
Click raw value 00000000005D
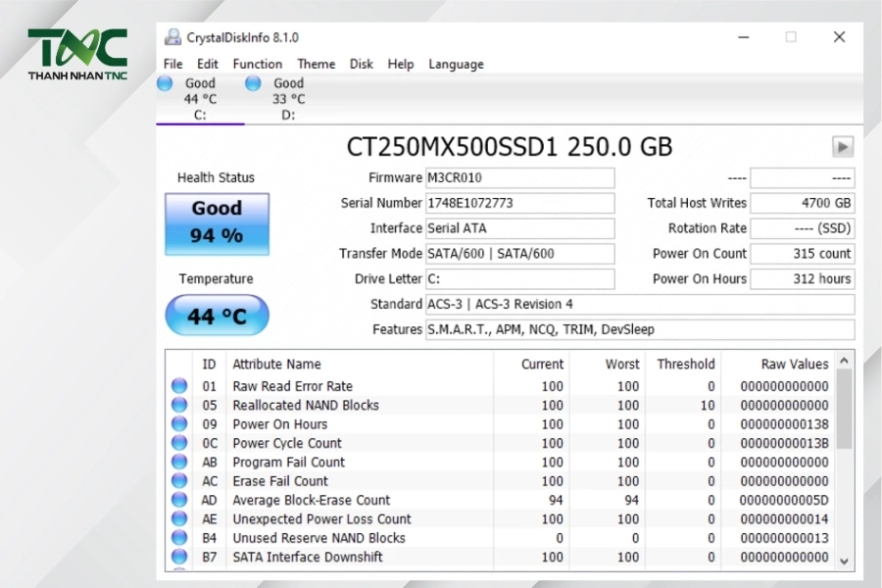point(784,500)
